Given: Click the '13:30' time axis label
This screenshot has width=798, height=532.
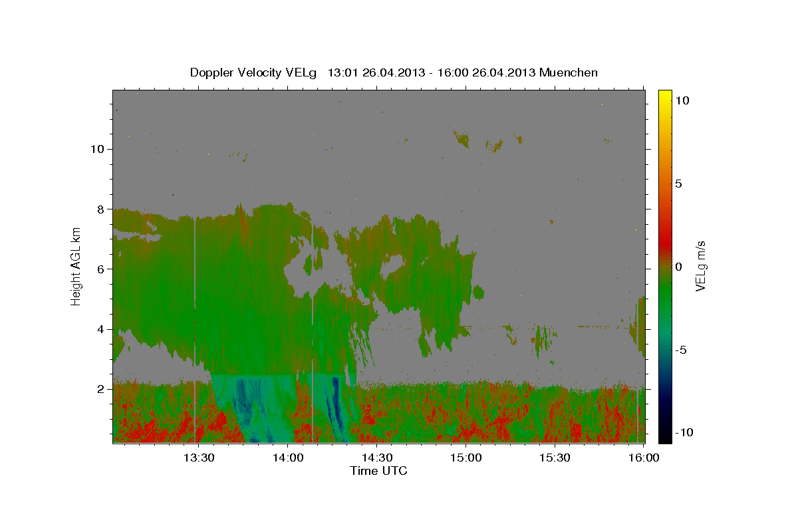Looking at the screenshot, I should tap(198, 458).
